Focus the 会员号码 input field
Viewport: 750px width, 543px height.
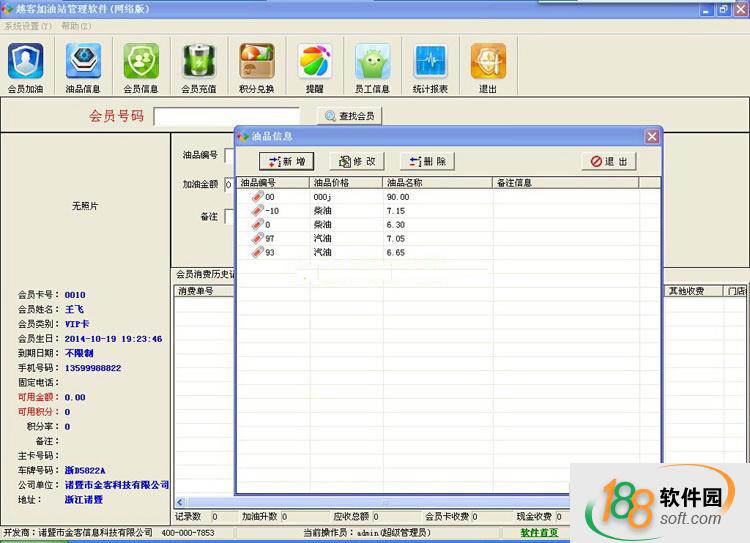[x=227, y=116]
